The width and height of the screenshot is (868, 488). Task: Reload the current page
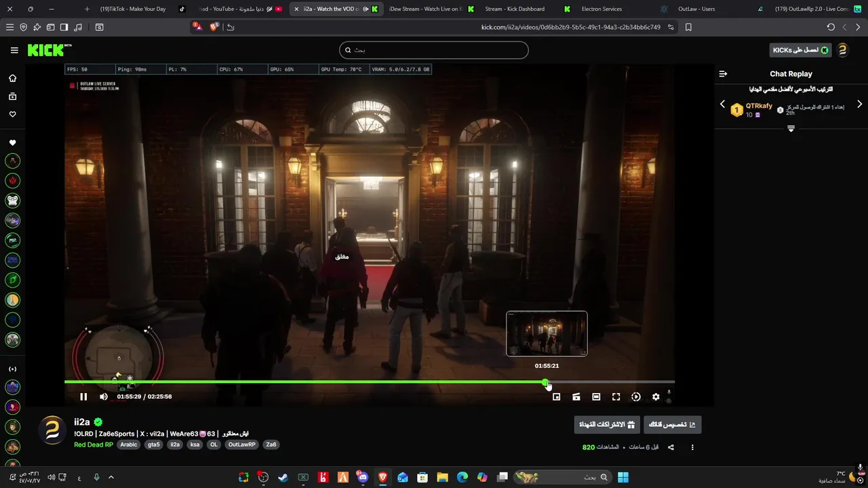(x=831, y=27)
